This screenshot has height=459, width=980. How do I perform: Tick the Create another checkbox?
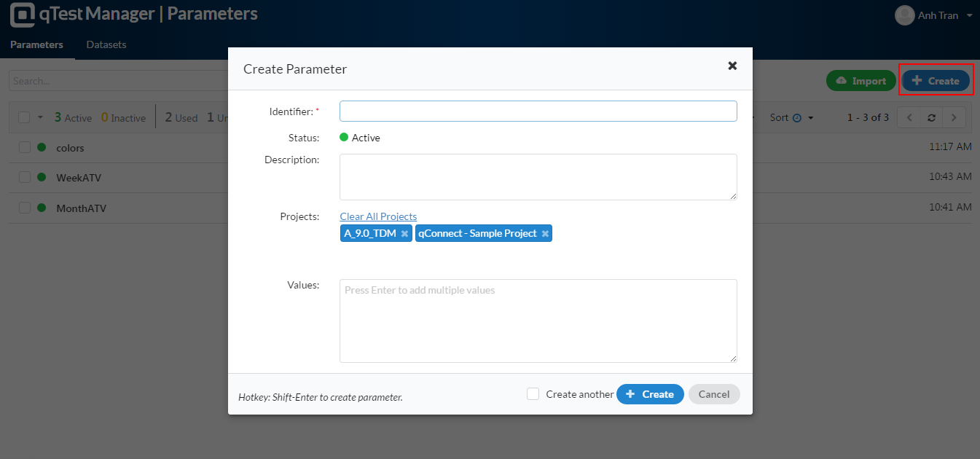pyautogui.click(x=533, y=393)
